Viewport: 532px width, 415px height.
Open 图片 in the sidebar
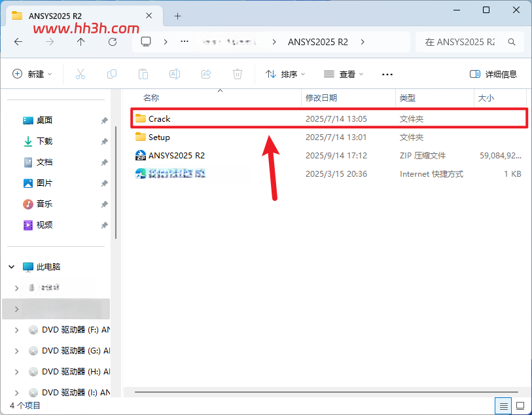click(44, 183)
